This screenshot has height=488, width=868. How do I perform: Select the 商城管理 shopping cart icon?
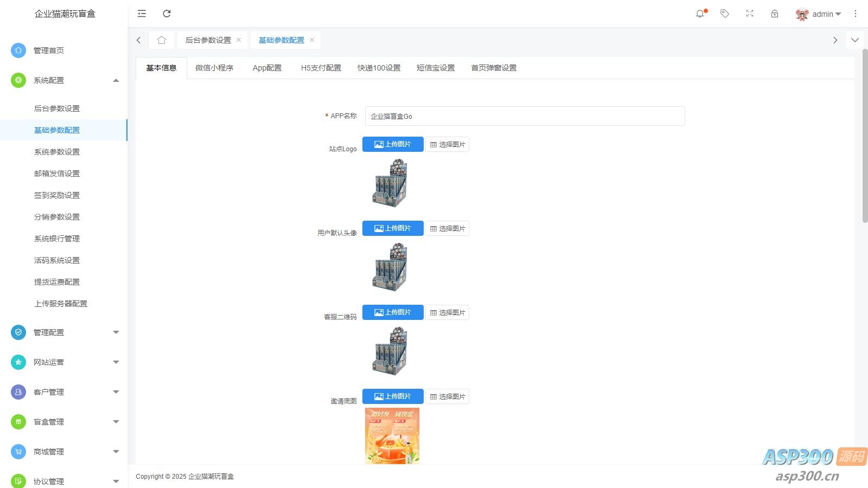(x=18, y=451)
